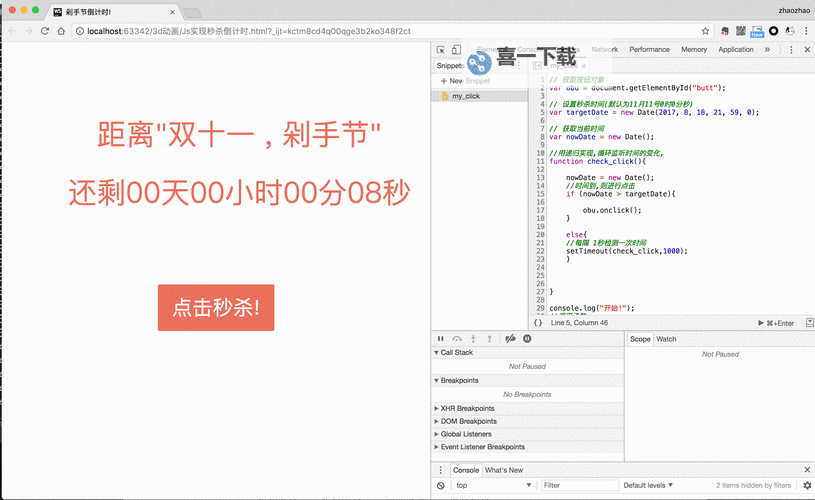This screenshot has width=815, height=500.
Task: Open Chrome's three-dot menu
Action: [x=806, y=31]
